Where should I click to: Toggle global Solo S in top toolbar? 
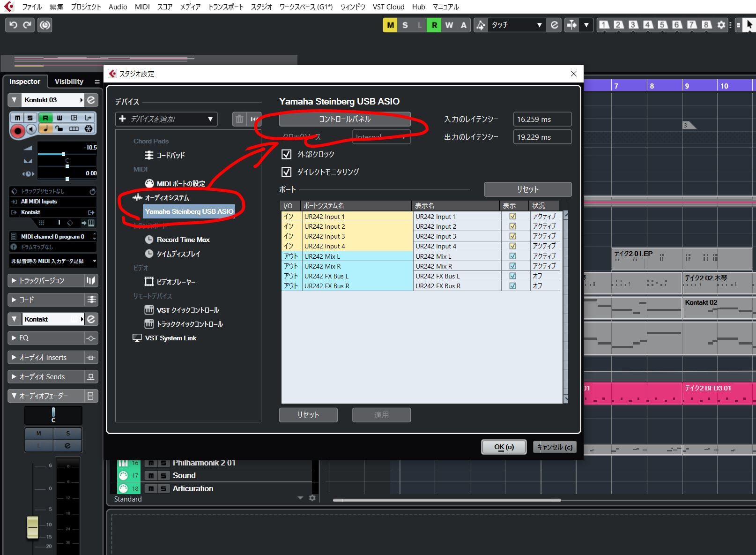point(405,25)
